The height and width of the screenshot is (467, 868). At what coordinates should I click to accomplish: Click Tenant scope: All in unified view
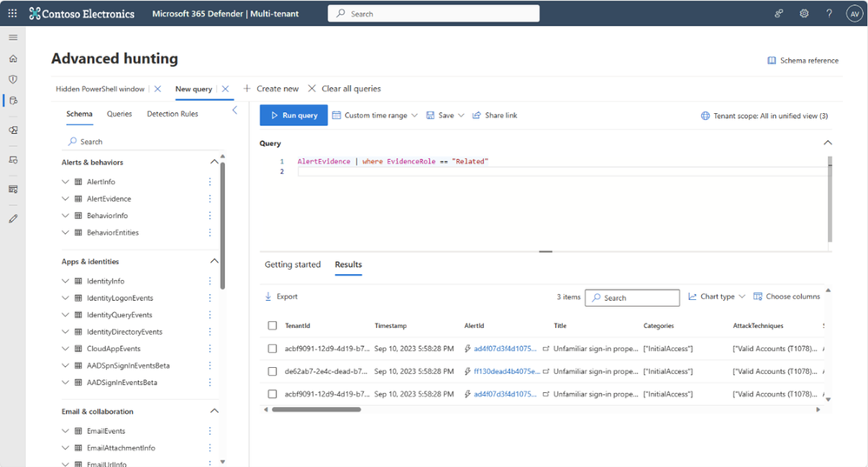click(765, 116)
